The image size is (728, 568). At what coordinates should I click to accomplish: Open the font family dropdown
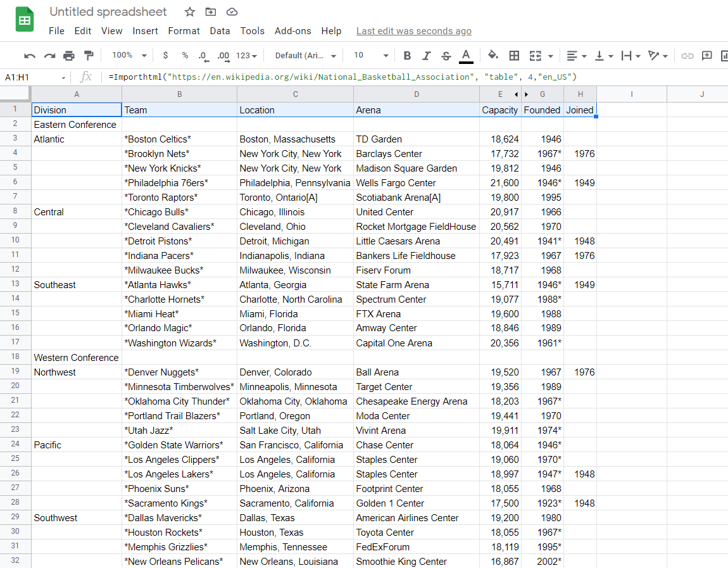[306, 55]
